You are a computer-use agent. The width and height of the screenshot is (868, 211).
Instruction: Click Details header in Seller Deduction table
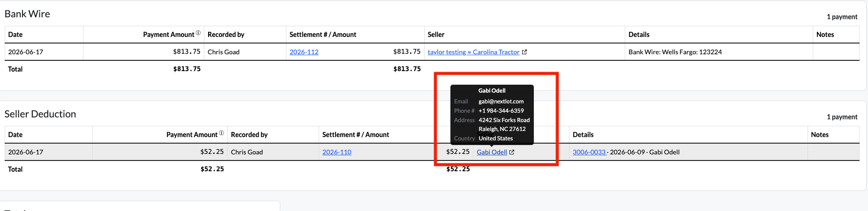click(x=583, y=135)
